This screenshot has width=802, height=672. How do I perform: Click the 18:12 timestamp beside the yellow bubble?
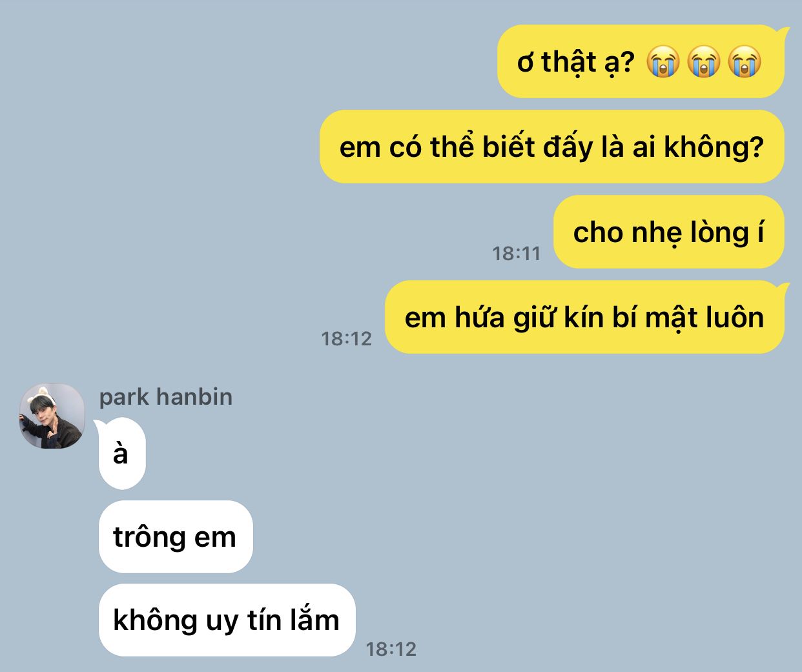347,338
